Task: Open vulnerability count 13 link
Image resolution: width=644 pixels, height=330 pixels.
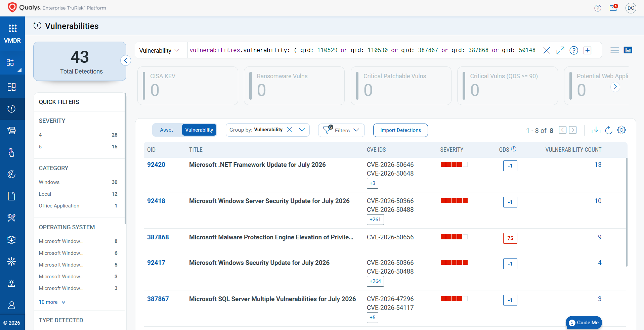Action: (x=598, y=164)
